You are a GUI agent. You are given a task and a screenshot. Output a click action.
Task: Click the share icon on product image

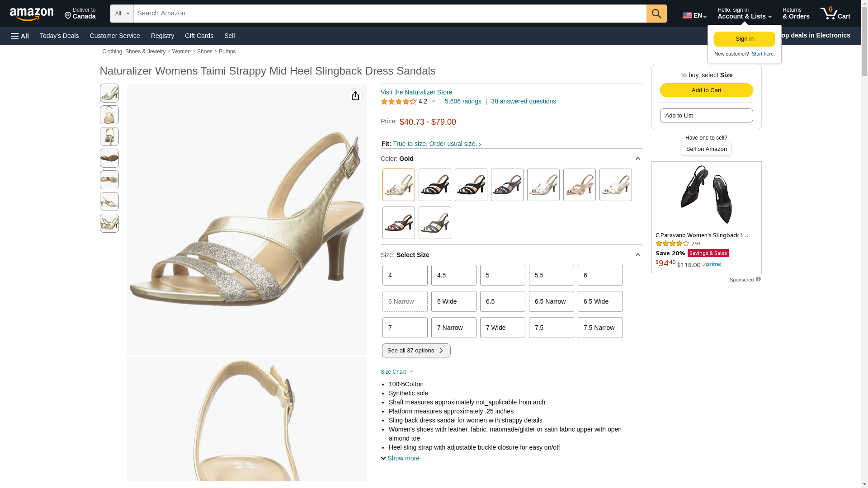pos(355,96)
